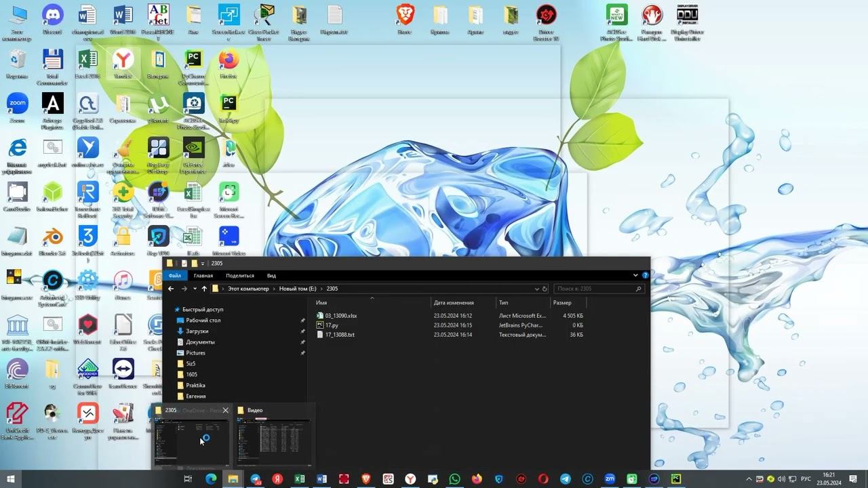Close the 2305 taskbar preview

click(x=226, y=410)
